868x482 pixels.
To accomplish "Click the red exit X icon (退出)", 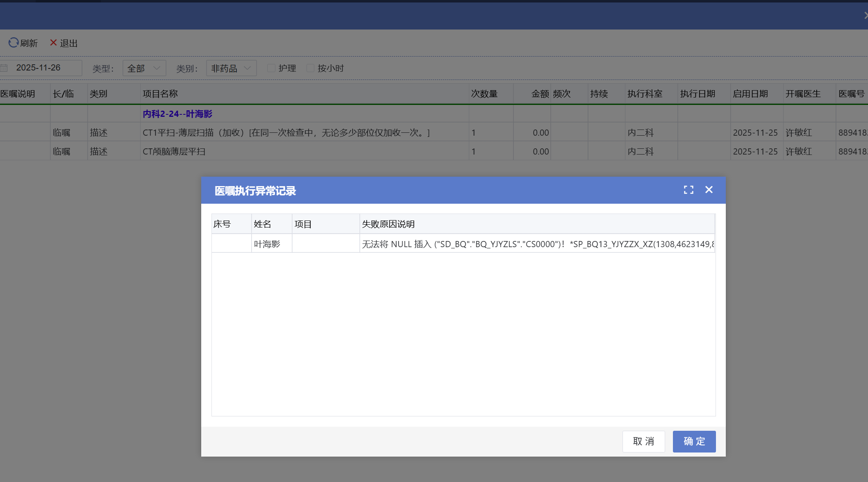I will click(53, 43).
